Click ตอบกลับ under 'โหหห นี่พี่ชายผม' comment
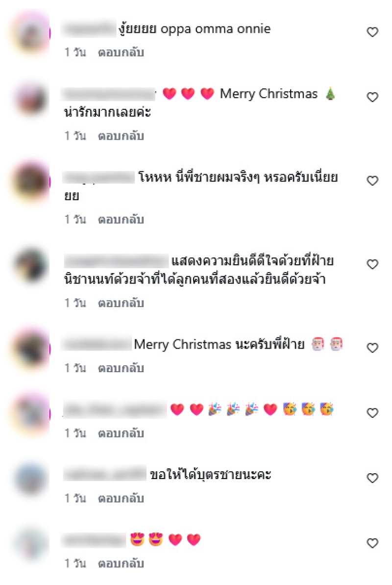 (x=121, y=219)
